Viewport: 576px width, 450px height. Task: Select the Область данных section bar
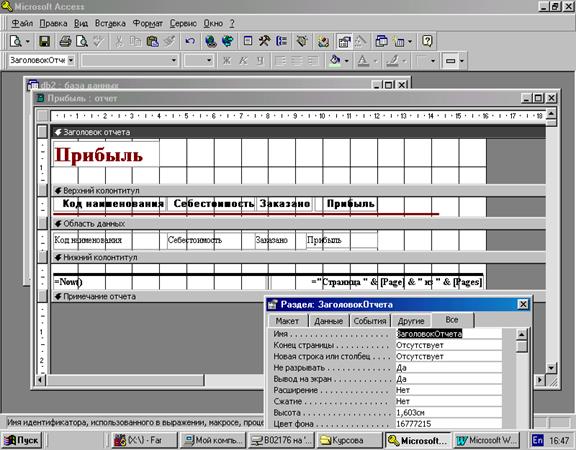[x=298, y=223]
